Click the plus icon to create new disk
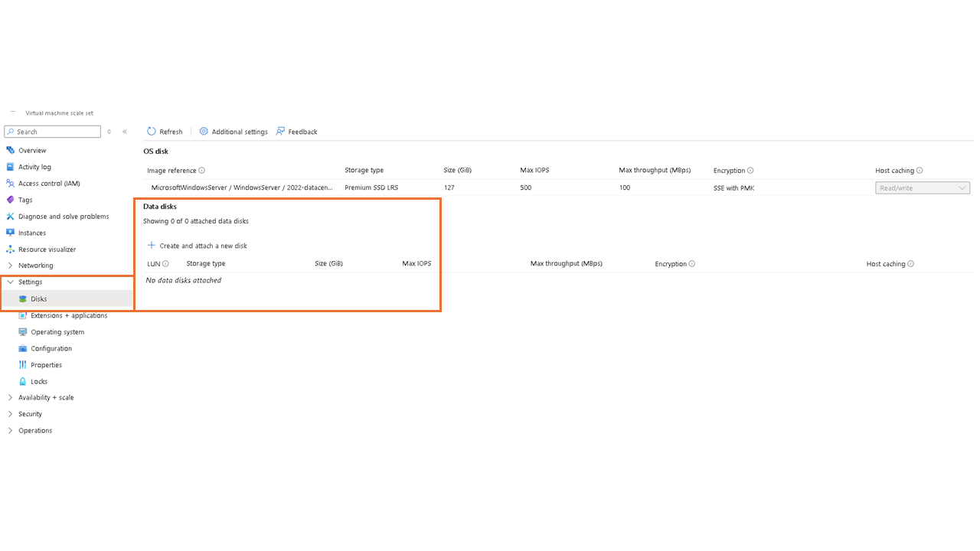Image resolution: width=980 pixels, height=551 pixels. [x=152, y=246]
